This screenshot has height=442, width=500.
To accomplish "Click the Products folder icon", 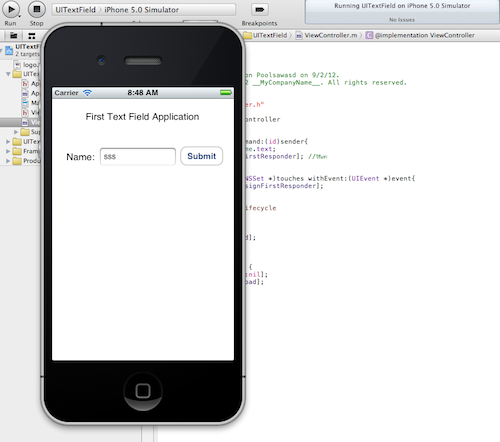I will tap(17, 161).
